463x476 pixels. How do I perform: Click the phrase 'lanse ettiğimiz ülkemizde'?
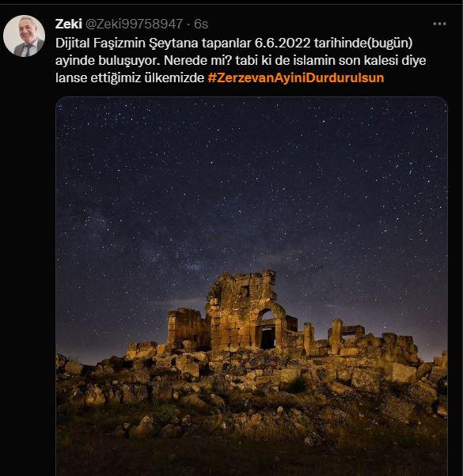coord(130,78)
